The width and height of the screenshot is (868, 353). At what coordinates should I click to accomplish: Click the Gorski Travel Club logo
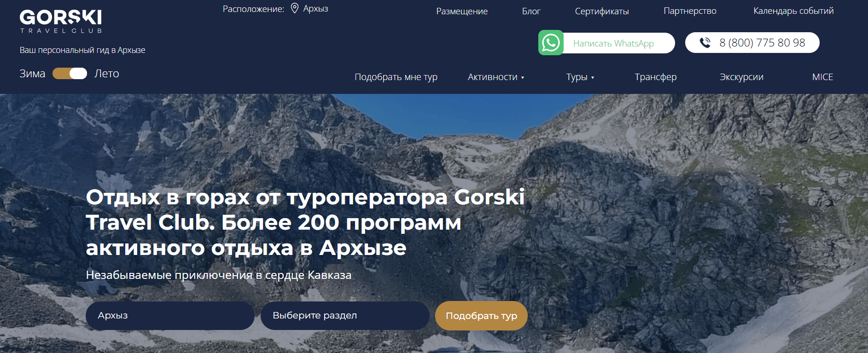click(x=61, y=21)
